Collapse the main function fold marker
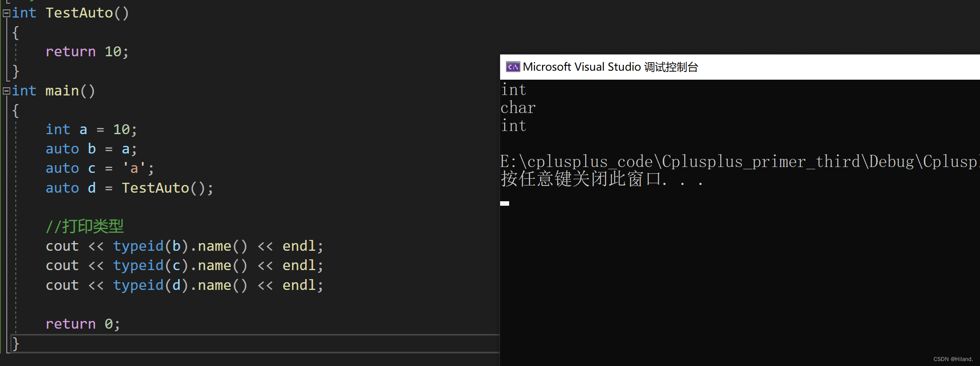Screen dimensions: 980x366 coord(6,91)
